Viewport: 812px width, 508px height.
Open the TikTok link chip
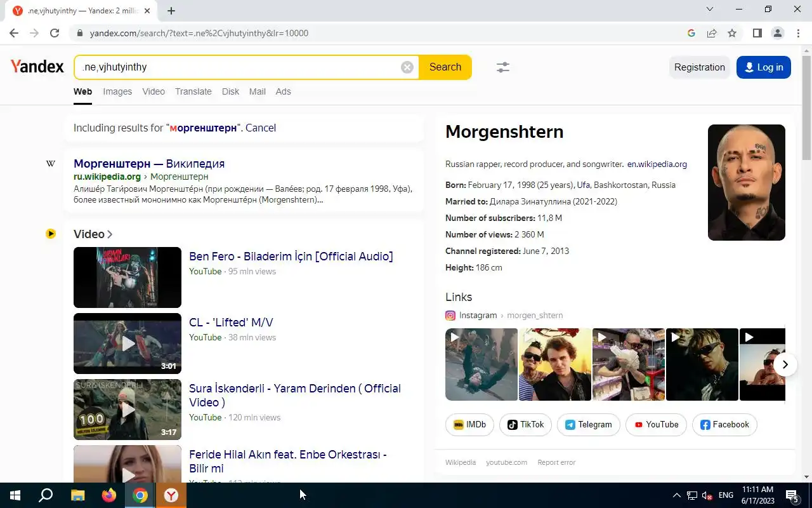tap(525, 425)
